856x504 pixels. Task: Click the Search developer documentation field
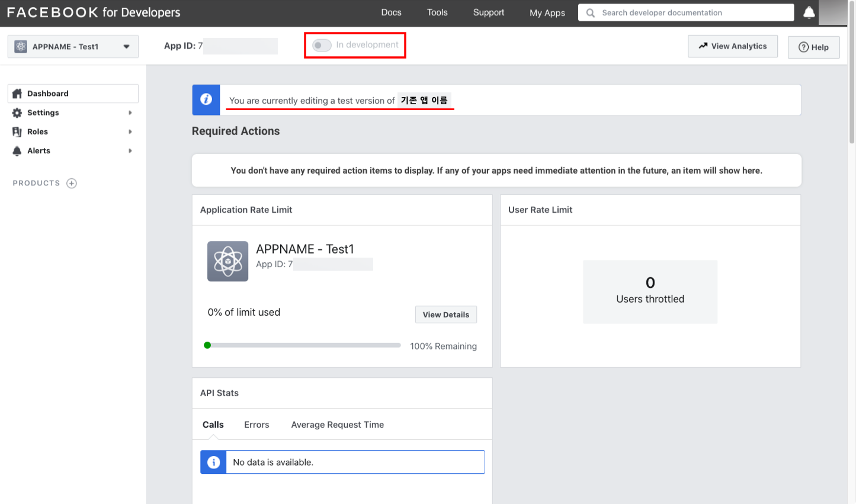coord(686,12)
